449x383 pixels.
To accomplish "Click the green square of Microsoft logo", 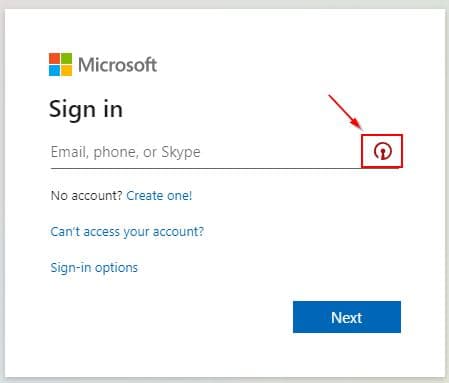I will click(x=66, y=58).
